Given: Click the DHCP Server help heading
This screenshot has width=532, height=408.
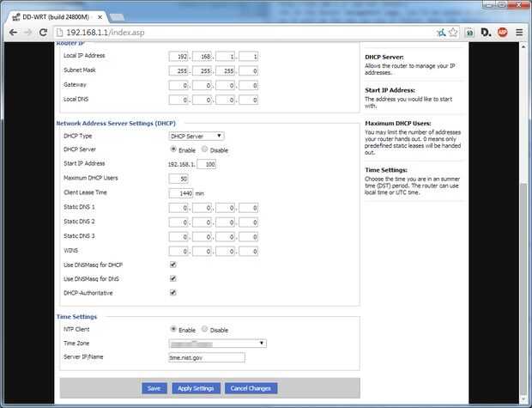Looking at the screenshot, I should click(x=384, y=57).
